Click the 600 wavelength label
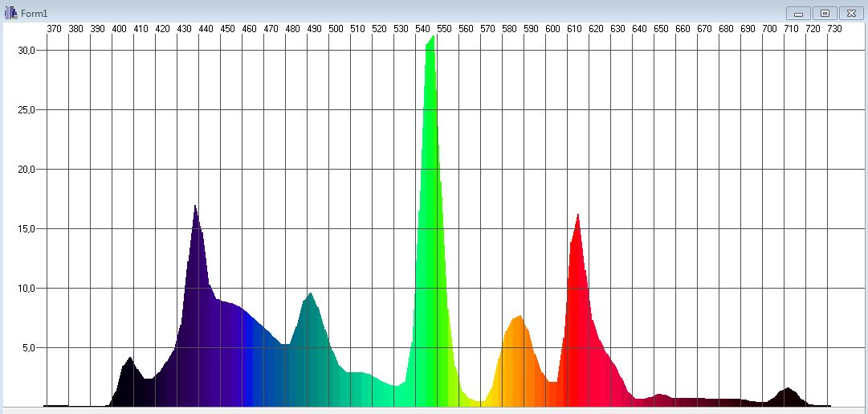This screenshot has width=868, height=414. pyautogui.click(x=552, y=29)
